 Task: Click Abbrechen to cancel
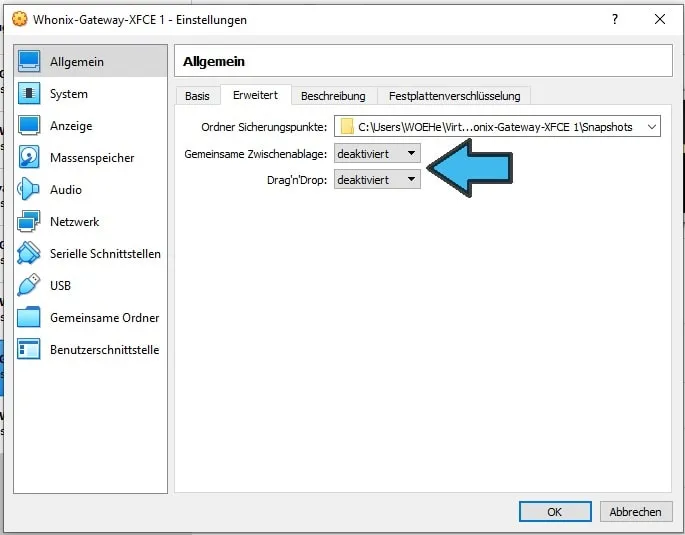click(x=636, y=511)
